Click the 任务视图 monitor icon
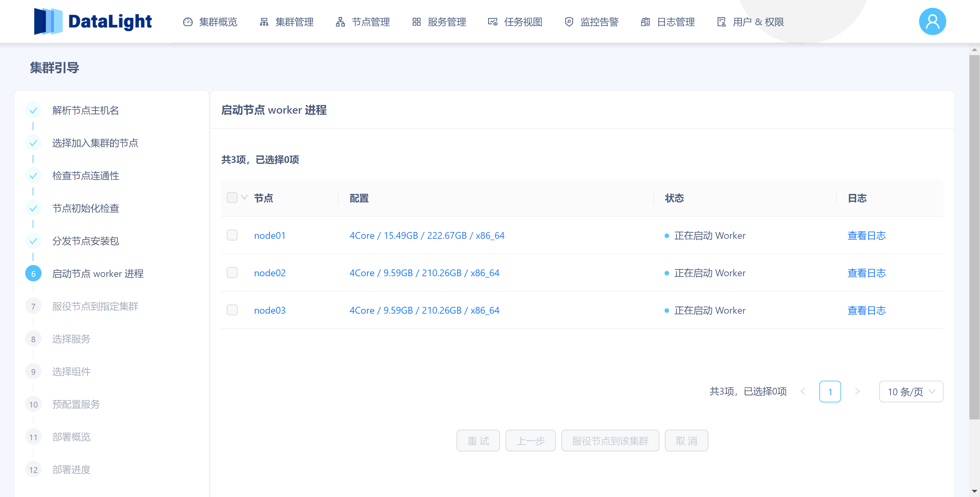 (x=493, y=22)
